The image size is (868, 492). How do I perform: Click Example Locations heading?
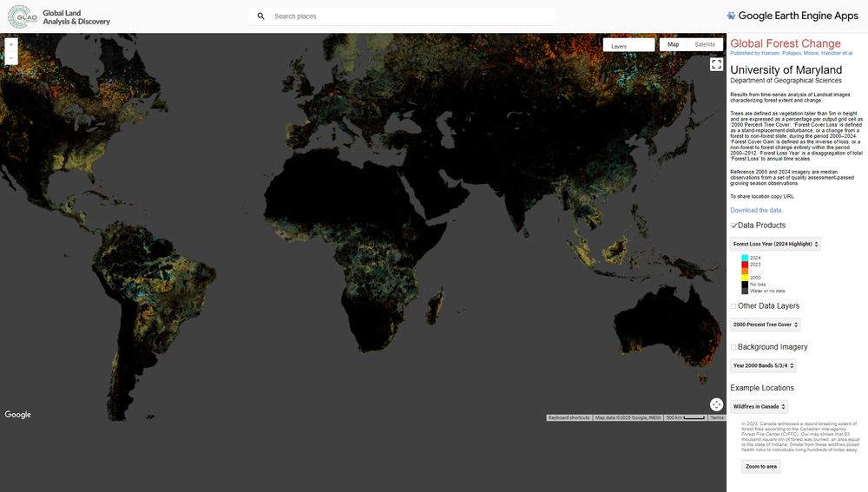pyautogui.click(x=762, y=388)
